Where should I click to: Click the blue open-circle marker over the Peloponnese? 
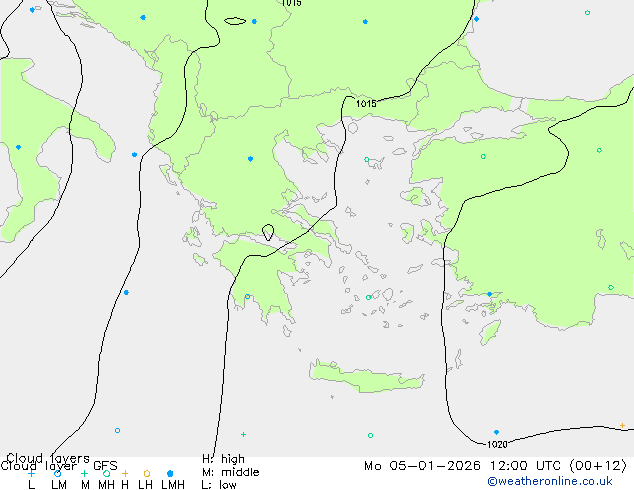[x=247, y=297]
